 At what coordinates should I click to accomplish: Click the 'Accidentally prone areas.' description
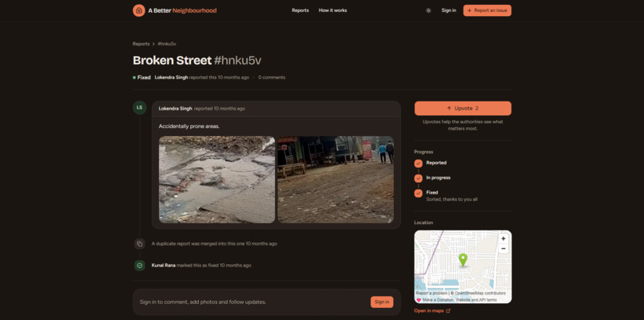point(189,126)
